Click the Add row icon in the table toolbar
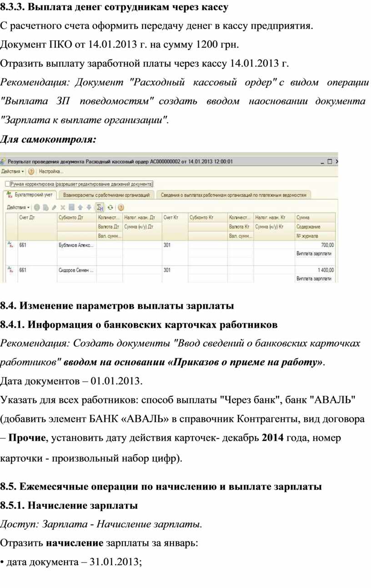371x588 pixels. click(x=37, y=207)
